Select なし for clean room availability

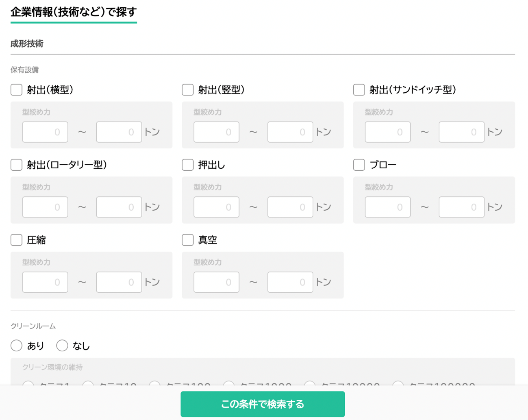click(x=62, y=345)
